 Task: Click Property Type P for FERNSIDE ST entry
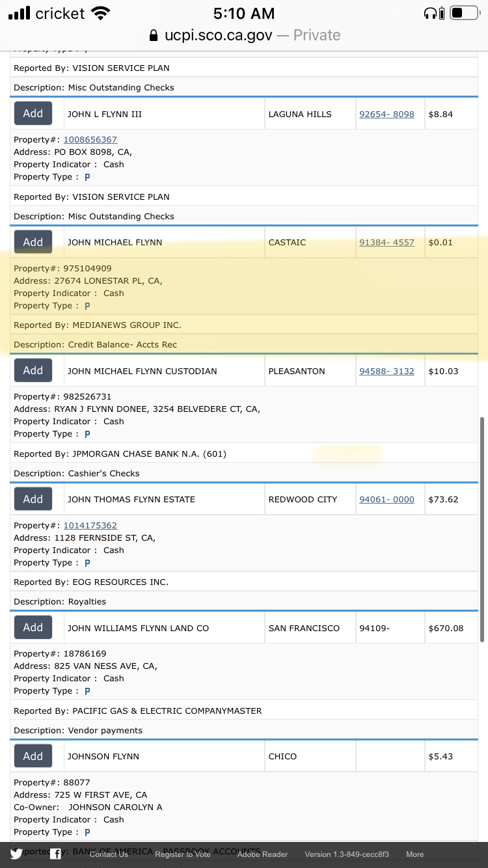pyautogui.click(x=87, y=563)
